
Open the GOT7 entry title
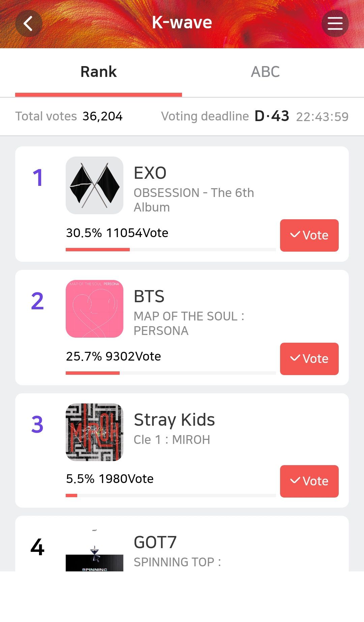click(155, 542)
